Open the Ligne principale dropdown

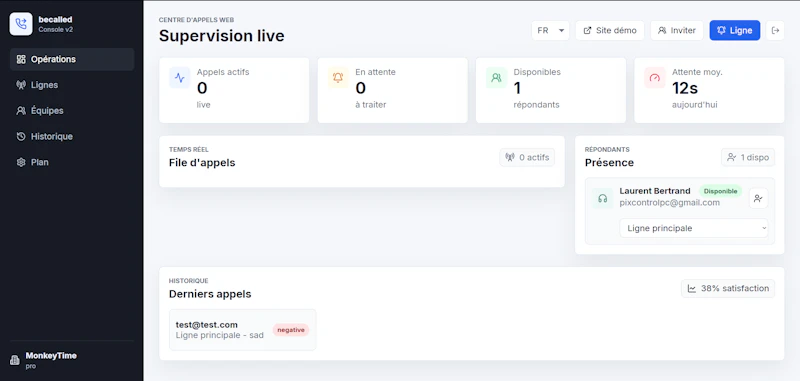pos(693,228)
